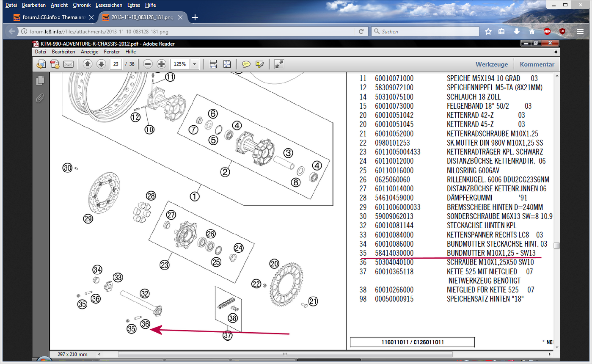Select the highlight text tool
The image size is (592, 364).
point(259,64)
